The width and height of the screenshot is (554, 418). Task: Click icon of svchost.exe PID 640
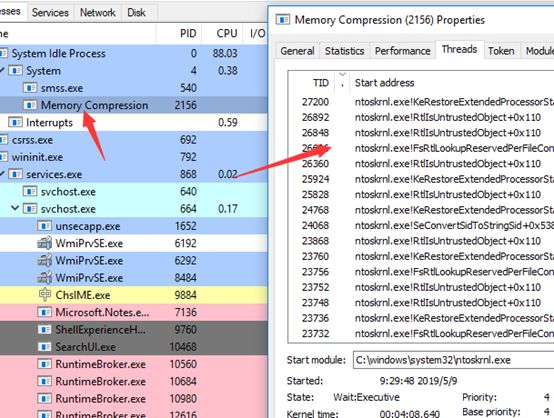[x=30, y=192]
